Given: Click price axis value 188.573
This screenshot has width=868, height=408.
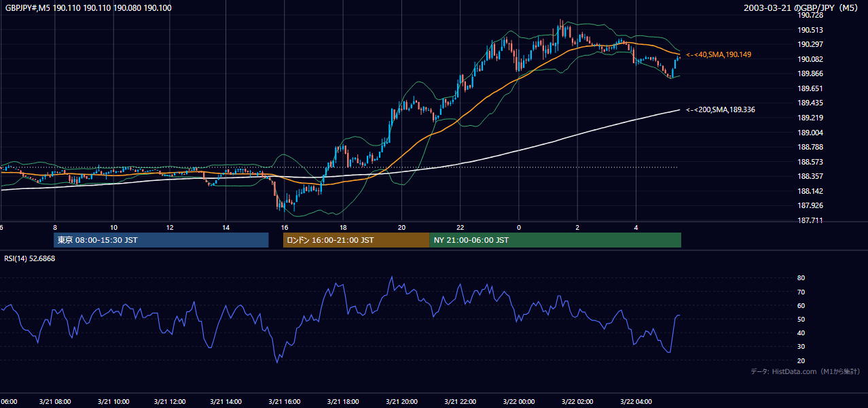Looking at the screenshot, I should click(x=810, y=162).
